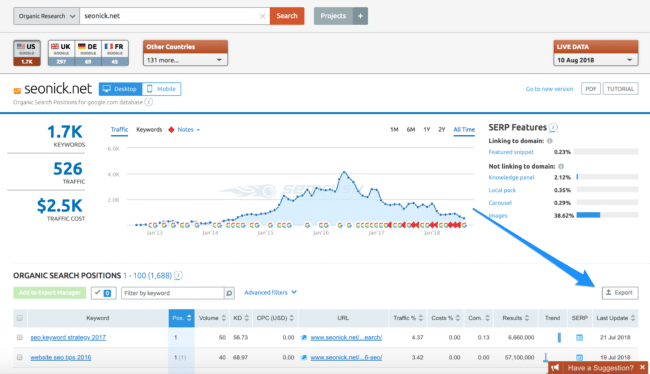Click the Images percentage bar

click(607, 215)
